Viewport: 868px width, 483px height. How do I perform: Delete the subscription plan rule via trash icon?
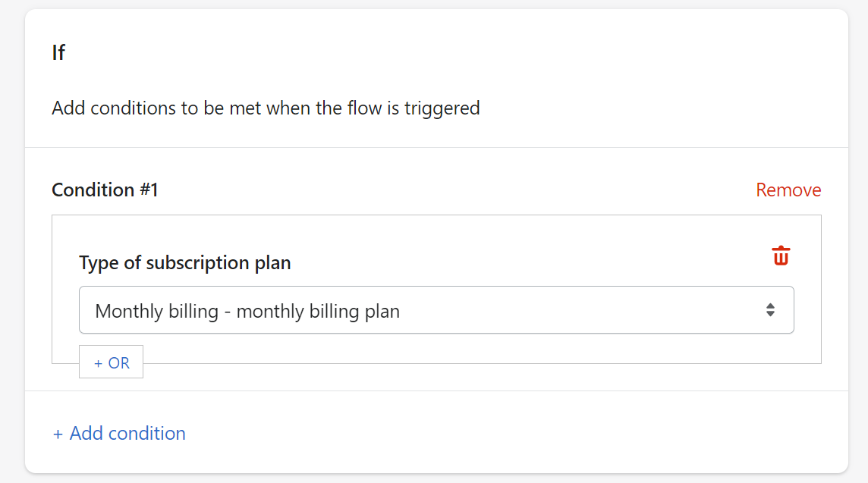click(x=781, y=256)
